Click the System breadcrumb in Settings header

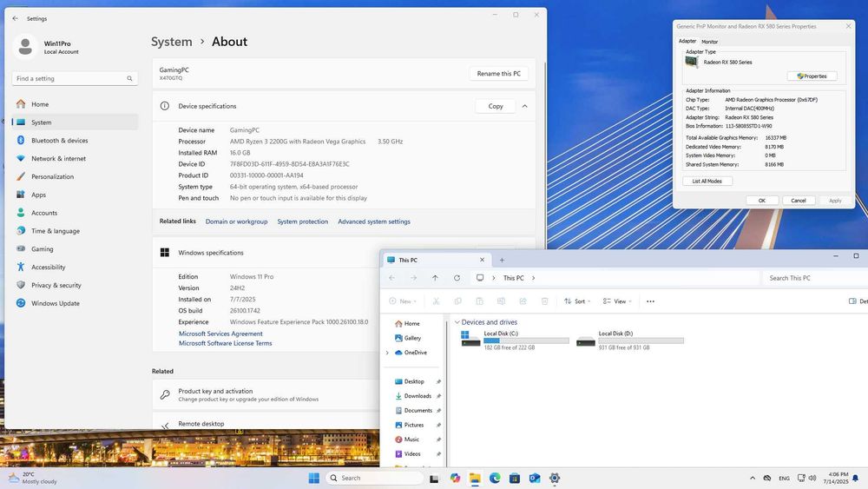point(172,42)
